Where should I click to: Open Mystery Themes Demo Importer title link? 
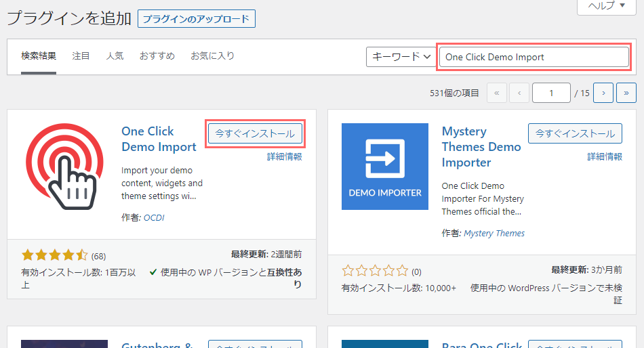click(x=481, y=147)
